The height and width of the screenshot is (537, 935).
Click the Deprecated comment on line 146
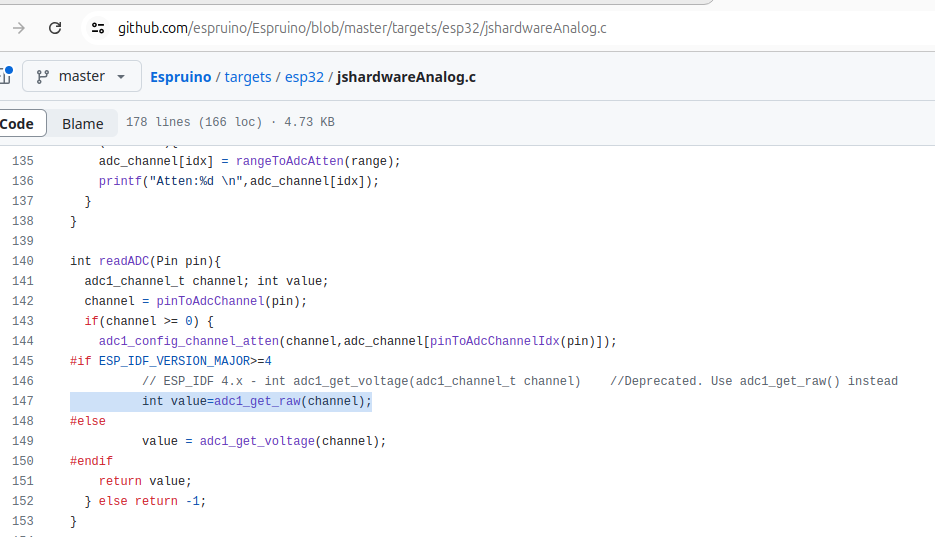[754, 381]
